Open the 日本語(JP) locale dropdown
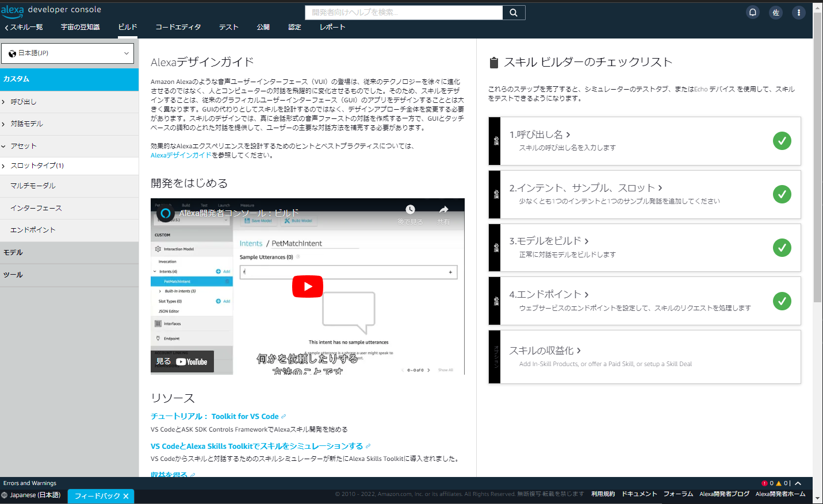This screenshot has height=504, width=823. coord(68,53)
